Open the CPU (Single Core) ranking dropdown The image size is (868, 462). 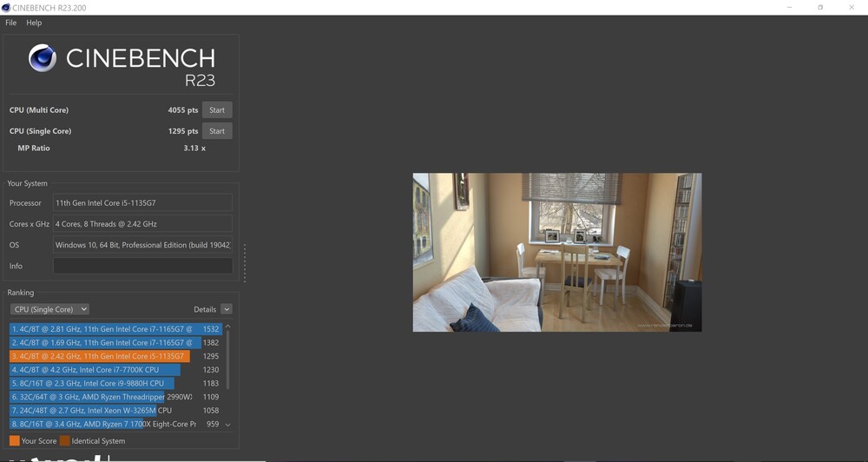tap(49, 309)
